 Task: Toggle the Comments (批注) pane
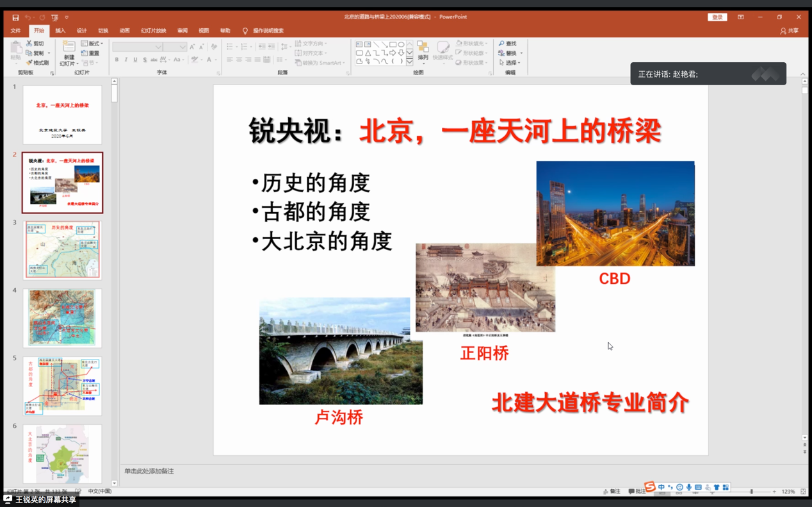click(x=637, y=492)
